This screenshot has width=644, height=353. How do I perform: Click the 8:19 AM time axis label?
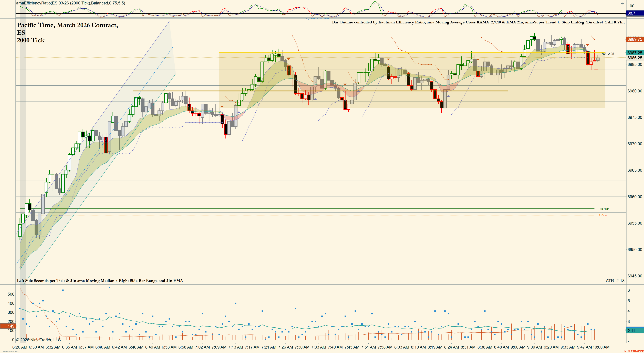(435, 347)
